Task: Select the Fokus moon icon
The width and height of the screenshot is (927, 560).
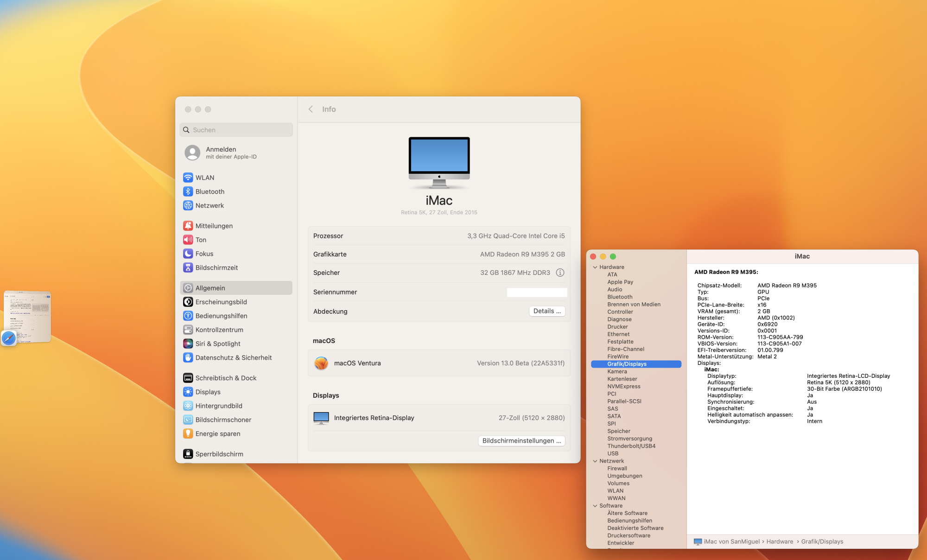Action: pyautogui.click(x=188, y=254)
